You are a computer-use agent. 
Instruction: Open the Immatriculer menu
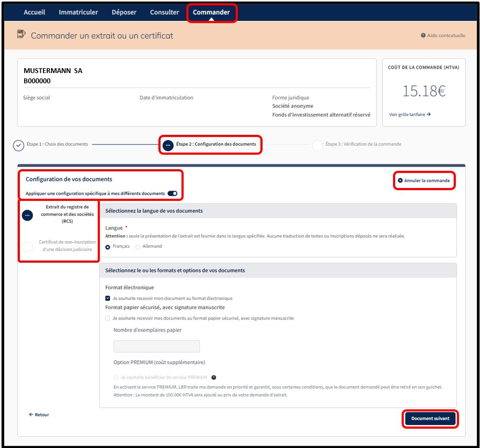tap(78, 12)
